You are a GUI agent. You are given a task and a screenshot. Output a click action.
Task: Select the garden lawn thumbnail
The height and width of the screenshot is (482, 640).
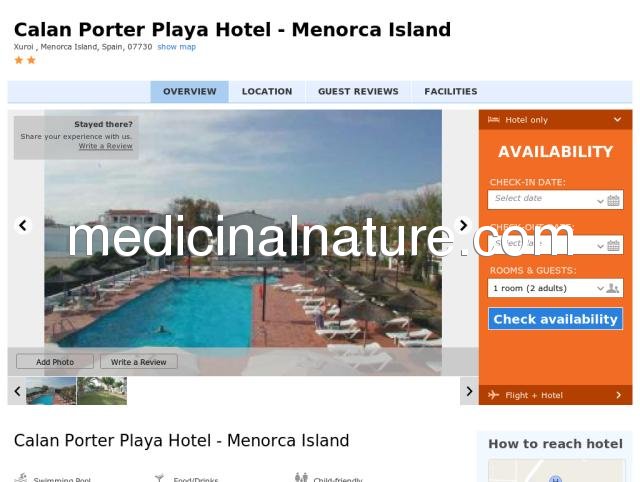pos(102,391)
